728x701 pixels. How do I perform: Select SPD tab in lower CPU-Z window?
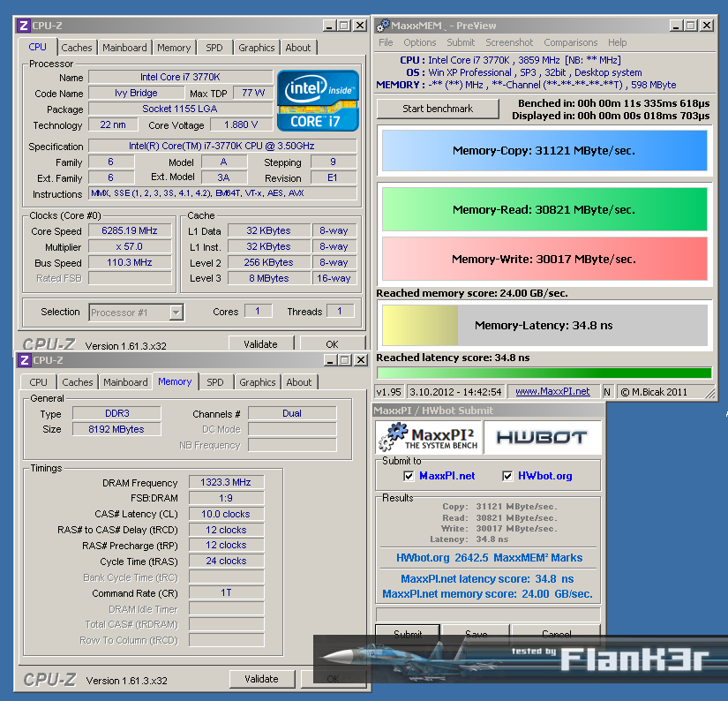215,382
